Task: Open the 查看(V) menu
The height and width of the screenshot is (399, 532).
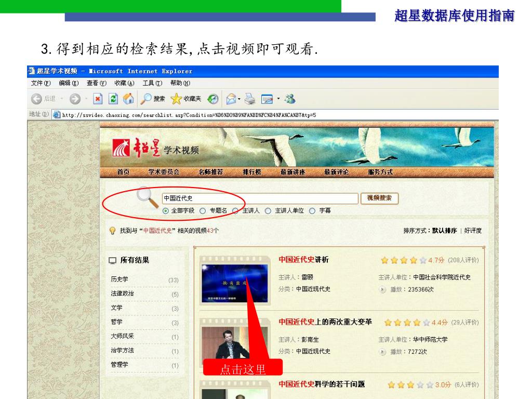Action: point(96,83)
